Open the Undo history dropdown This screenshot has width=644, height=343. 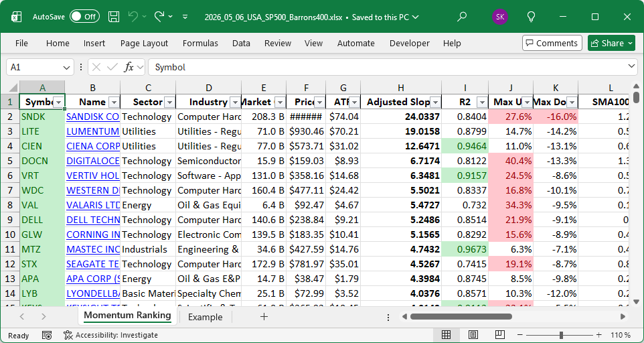[x=144, y=17]
